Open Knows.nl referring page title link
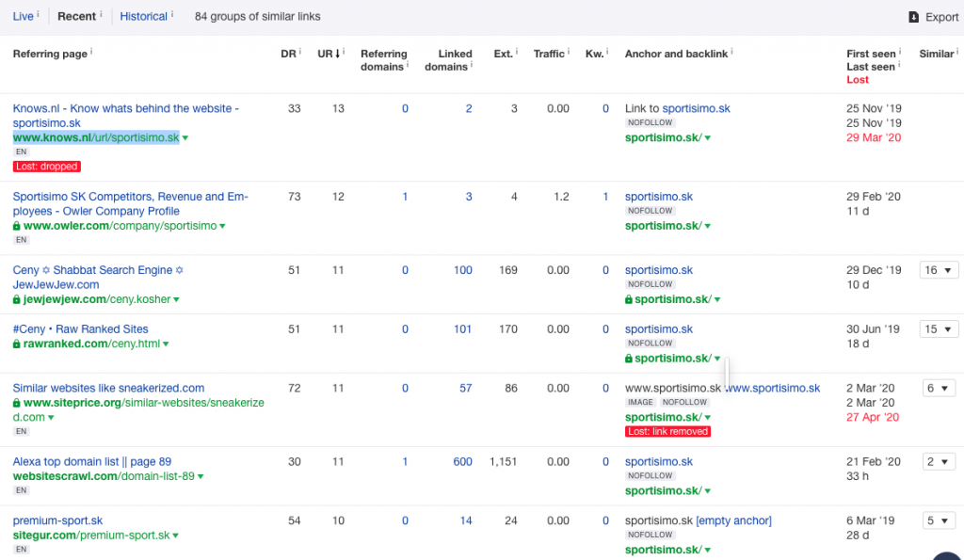 [126, 116]
